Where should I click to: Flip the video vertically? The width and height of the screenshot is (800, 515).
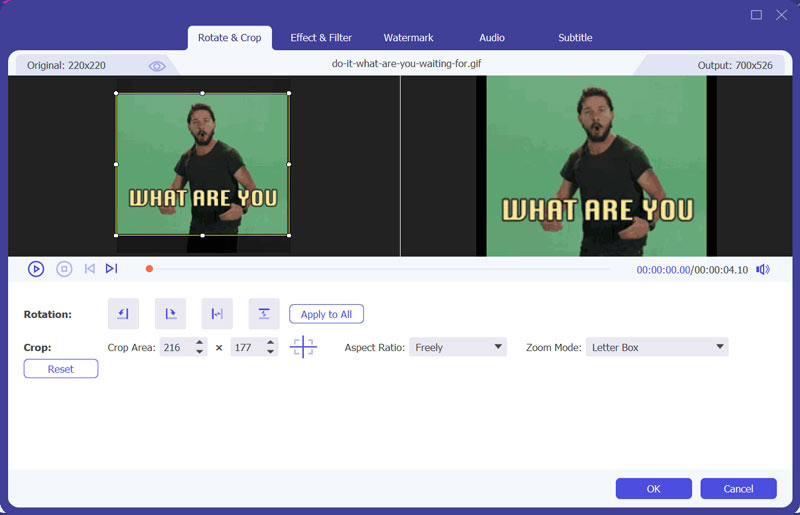[264, 313]
